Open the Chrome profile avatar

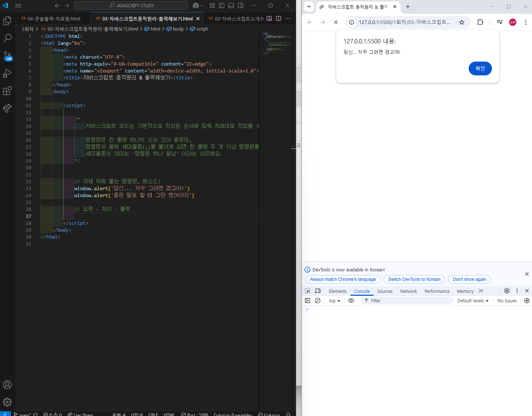pos(513,22)
